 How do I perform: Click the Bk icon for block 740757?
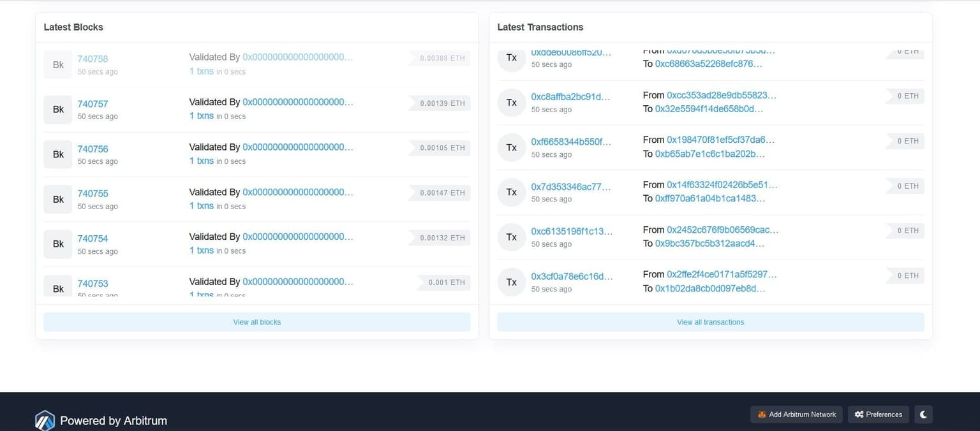click(x=58, y=110)
